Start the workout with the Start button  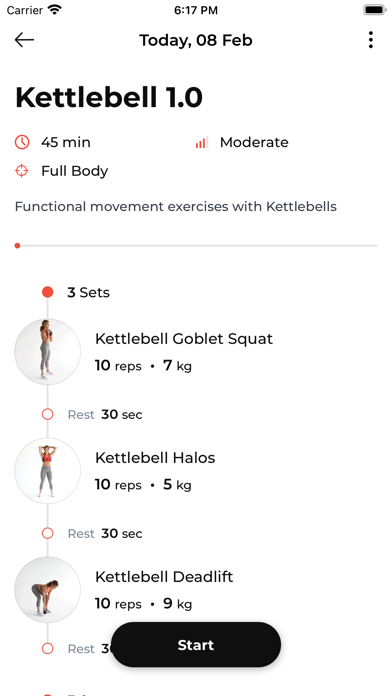(196, 645)
